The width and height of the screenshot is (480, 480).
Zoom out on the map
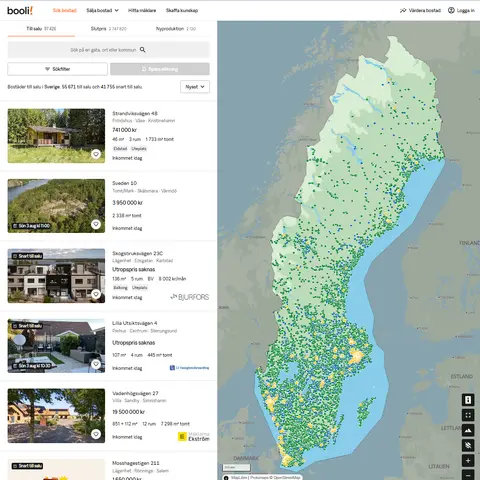pyautogui.click(x=468, y=475)
